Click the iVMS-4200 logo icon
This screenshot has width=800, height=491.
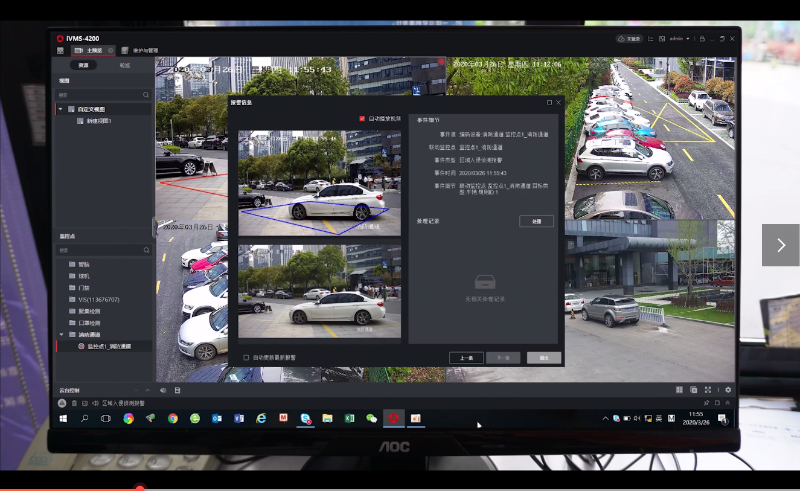pyautogui.click(x=58, y=37)
